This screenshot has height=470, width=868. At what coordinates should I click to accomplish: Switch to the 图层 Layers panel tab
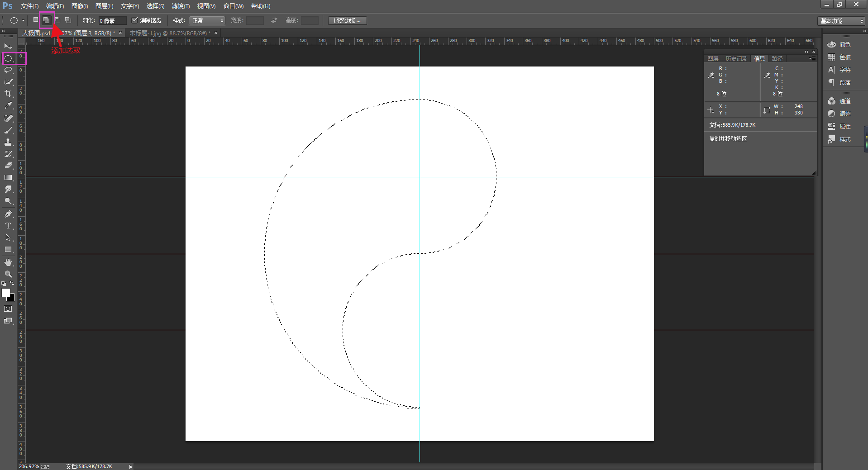click(x=713, y=59)
